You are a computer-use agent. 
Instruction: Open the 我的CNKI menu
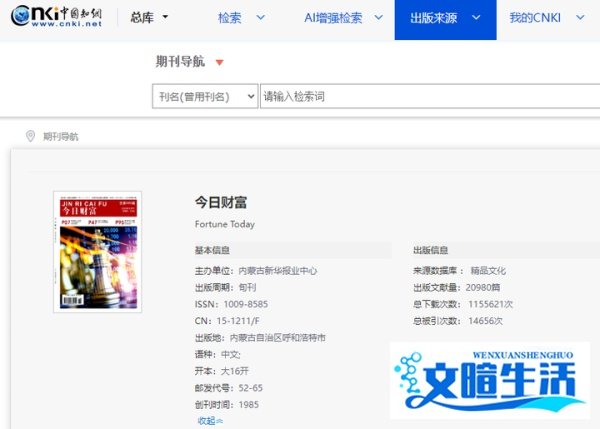click(x=535, y=18)
